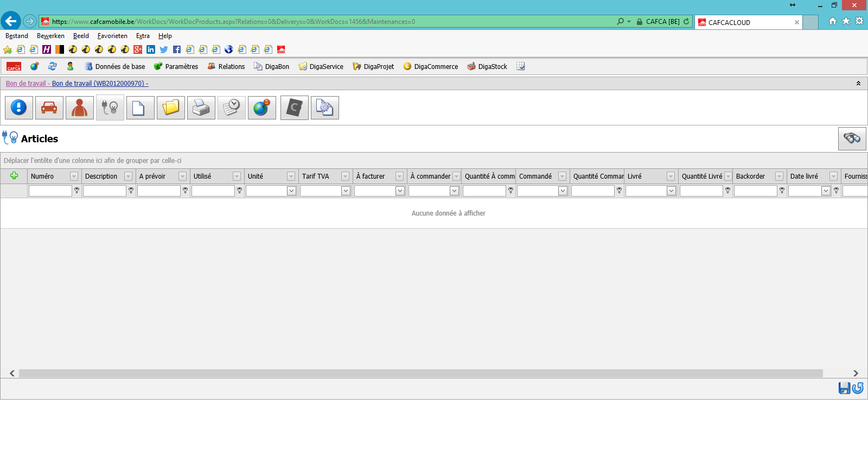This screenshot has height=467, width=868.
Task: Select the plug and bulb Articles button
Action: click(110, 108)
